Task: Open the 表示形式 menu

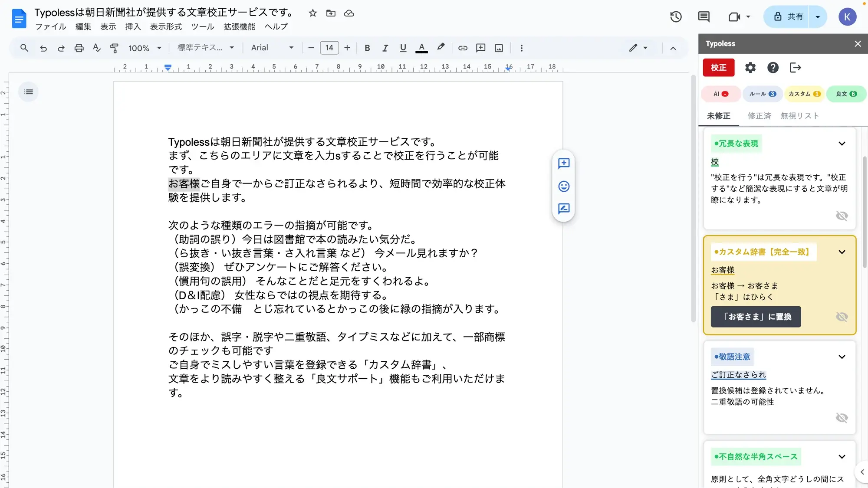Action: (166, 26)
